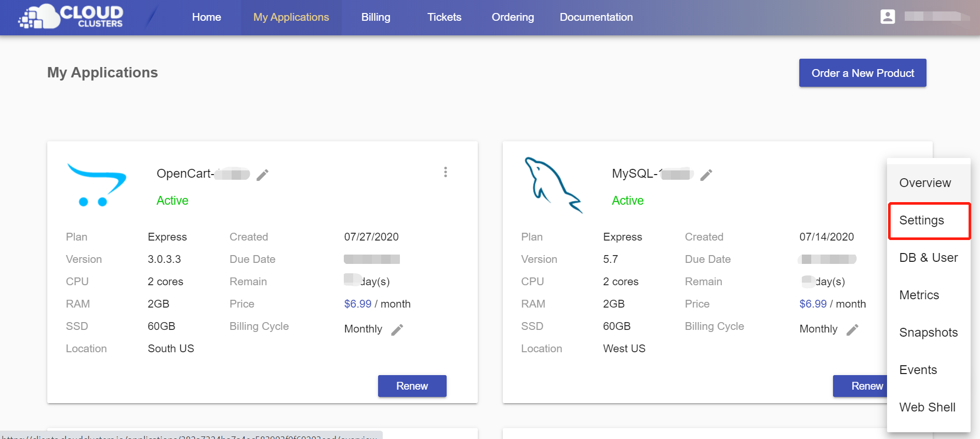This screenshot has width=980, height=439.
Task: Click the MySQL $6.99 price link
Action: tap(813, 304)
